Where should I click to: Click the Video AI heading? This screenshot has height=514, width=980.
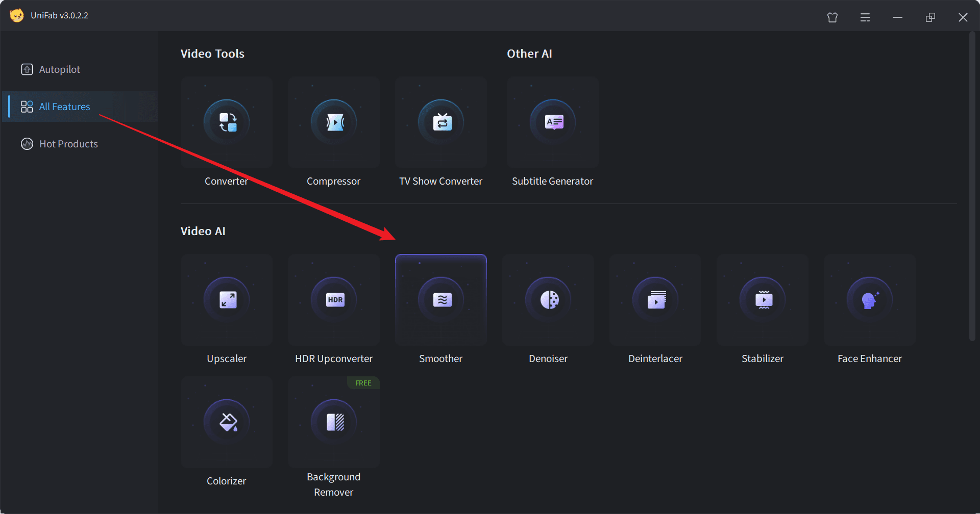[x=203, y=231]
